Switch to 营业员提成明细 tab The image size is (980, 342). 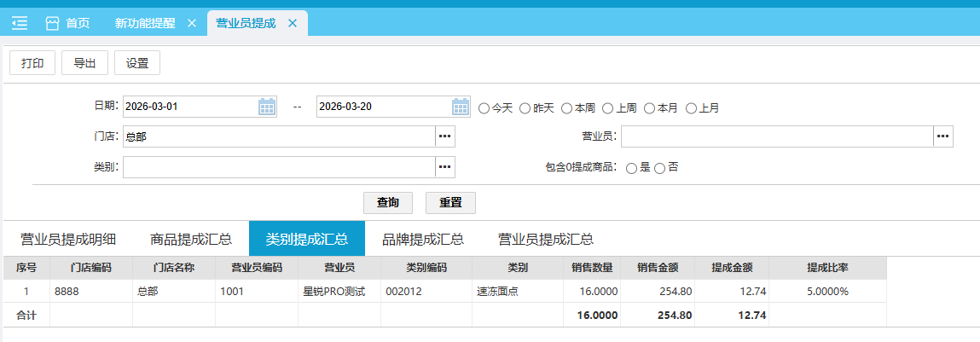[x=68, y=239]
